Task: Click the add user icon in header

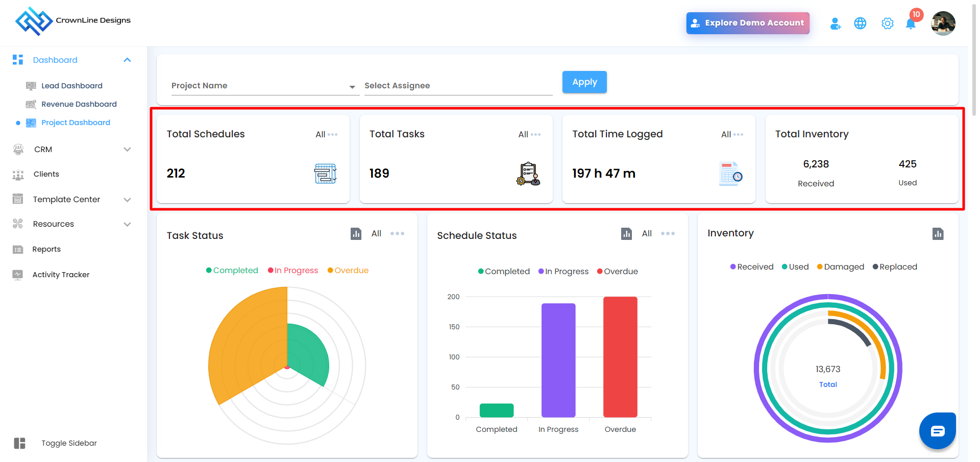Action: [835, 23]
